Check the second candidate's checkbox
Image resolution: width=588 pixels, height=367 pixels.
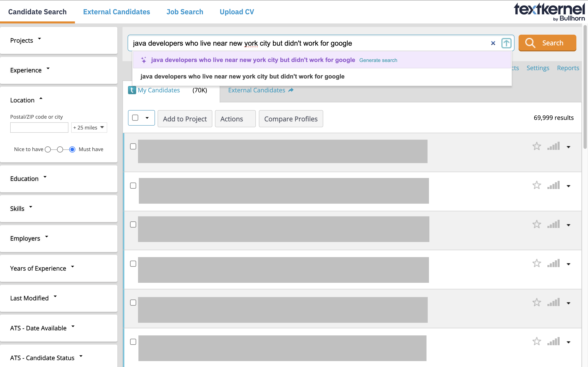coord(133,186)
